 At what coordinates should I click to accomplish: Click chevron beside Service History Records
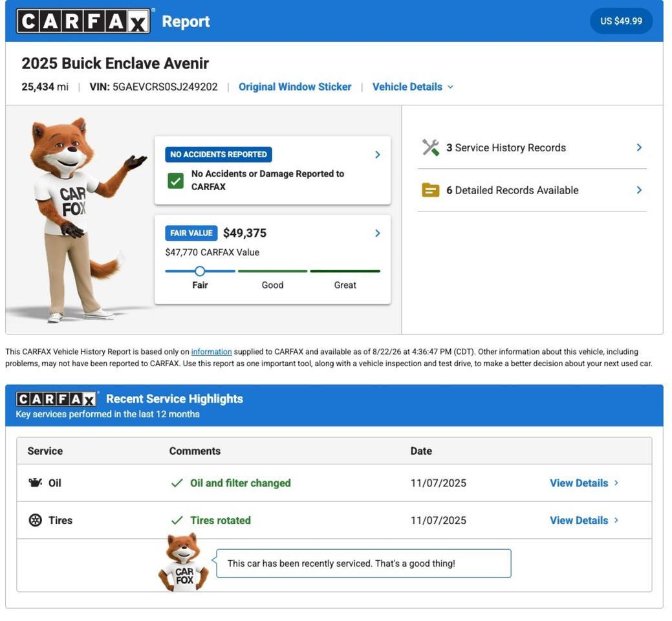click(x=639, y=147)
